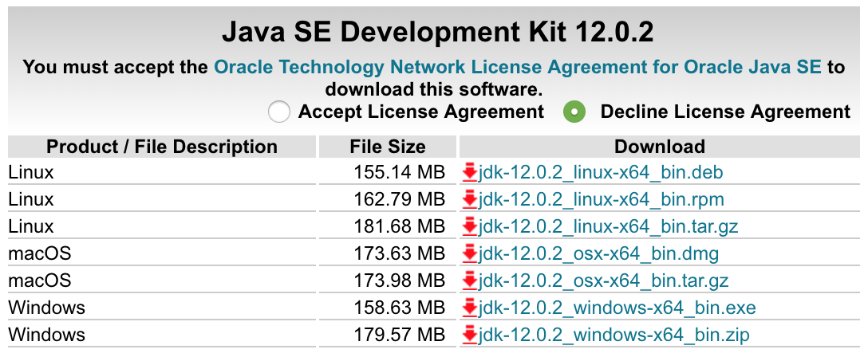Click the Decline License Agreement label text
Image resolution: width=868 pixels, height=357 pixels.
[x=725, y=112]
